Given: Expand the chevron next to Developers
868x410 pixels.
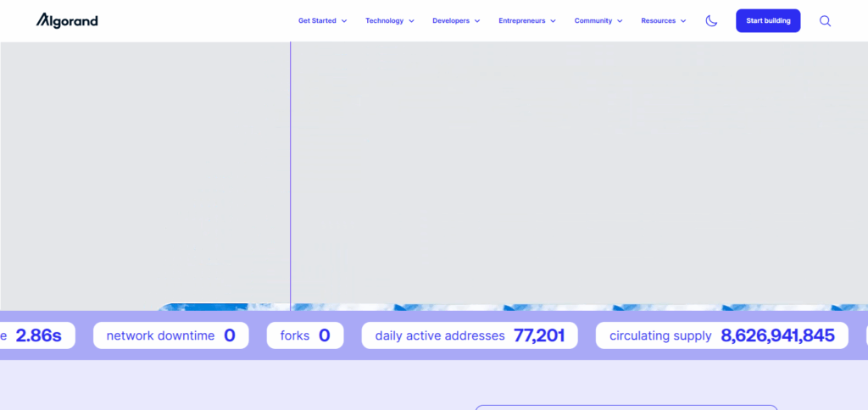Looking at the screenshot, I should point(477,21).
